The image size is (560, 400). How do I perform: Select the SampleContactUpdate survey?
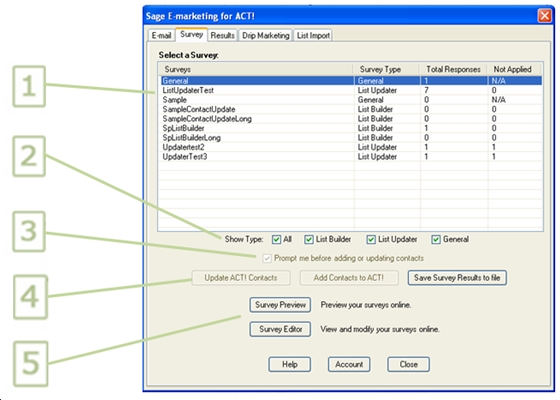[351, 109]
